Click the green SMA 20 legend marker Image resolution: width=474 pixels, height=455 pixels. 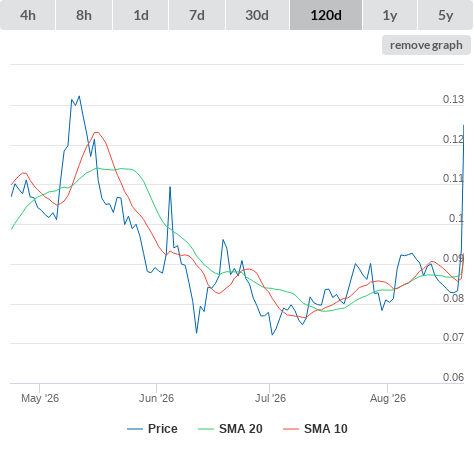point(206,429)
